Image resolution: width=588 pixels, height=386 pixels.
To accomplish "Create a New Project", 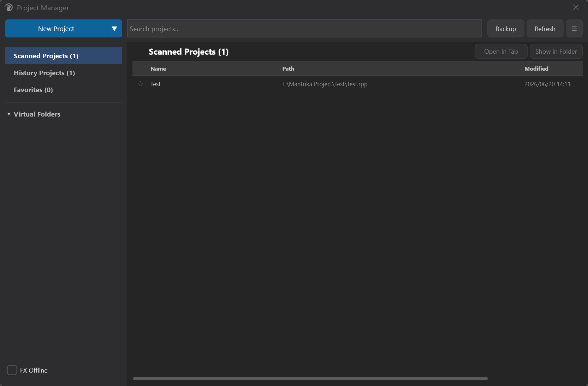I will pyautogui.click(x=56, y=29).
